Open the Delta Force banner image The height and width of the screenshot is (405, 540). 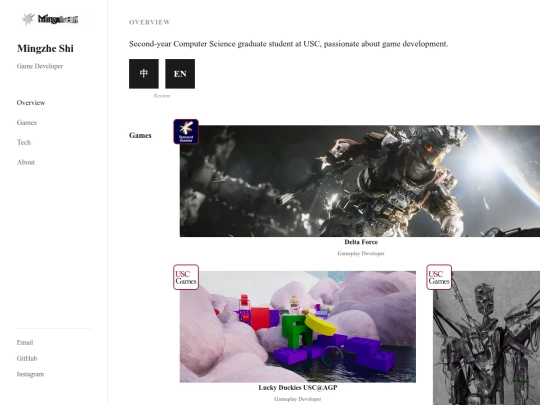(x=360, y=181)
